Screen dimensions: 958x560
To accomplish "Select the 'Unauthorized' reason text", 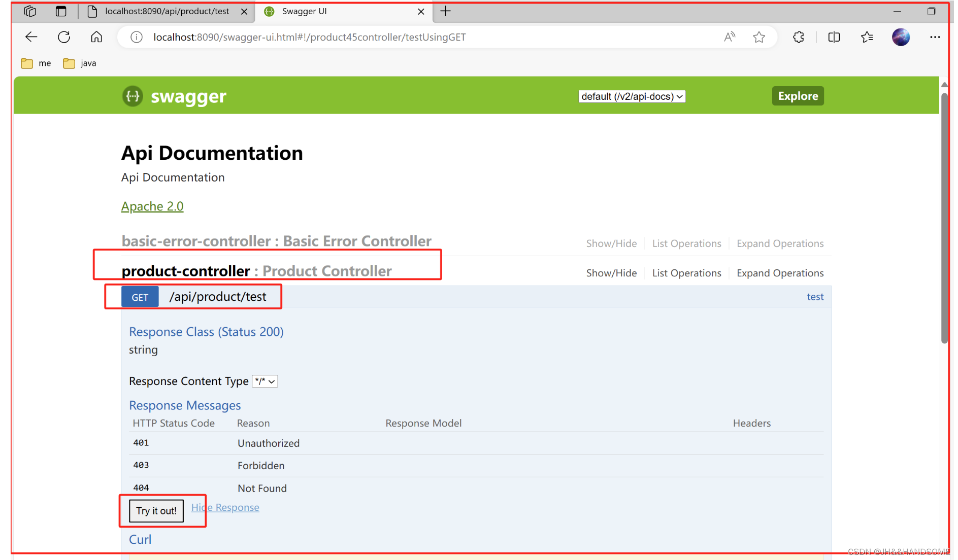I will (x=269, y=443).
